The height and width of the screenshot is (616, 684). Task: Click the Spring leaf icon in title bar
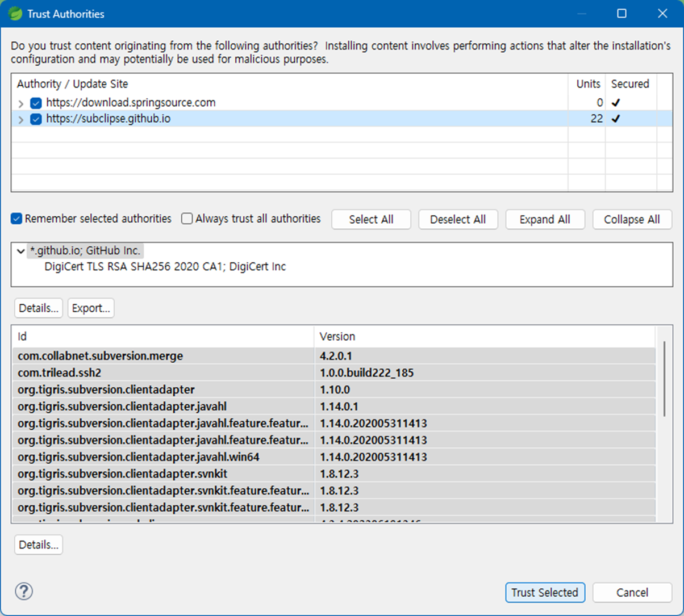point(15,14)
